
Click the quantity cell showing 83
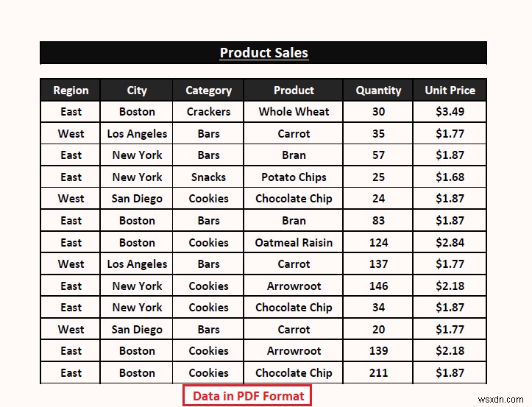pos(378,220)
